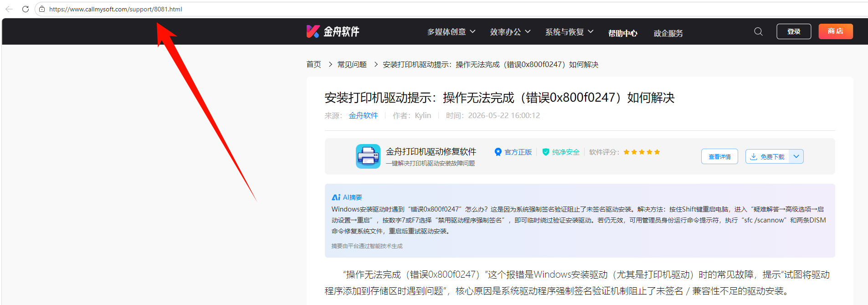868x305 pixels.
Task: Open the 多媒体创意 menu
Action: 451,32
